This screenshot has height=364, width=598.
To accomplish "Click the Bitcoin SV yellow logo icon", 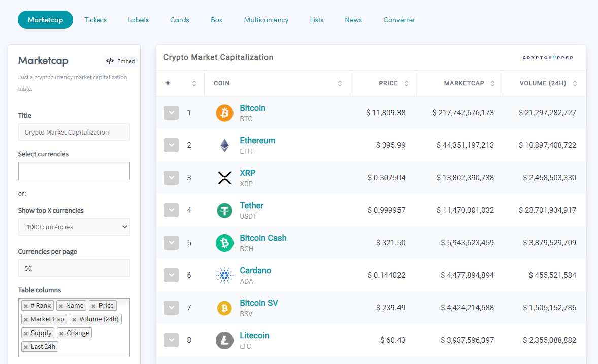I will coord(225,308).
